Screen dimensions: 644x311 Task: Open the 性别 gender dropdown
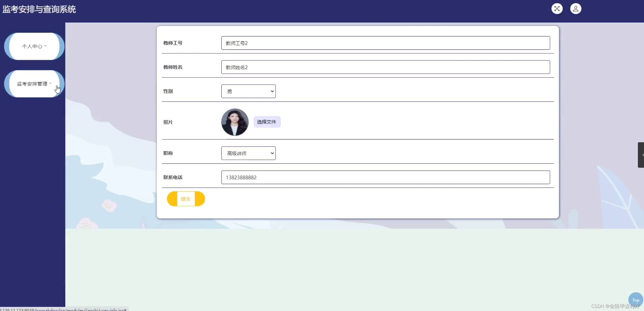point(248,91)
